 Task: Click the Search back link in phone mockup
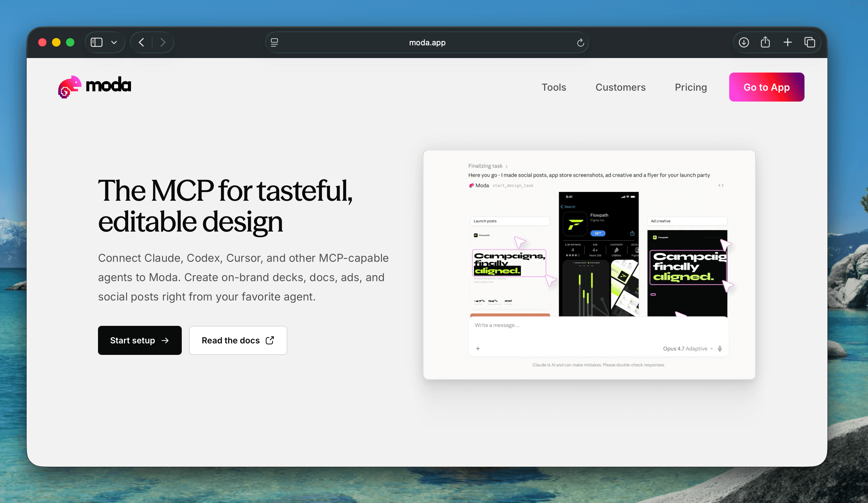tap(568, 207)
